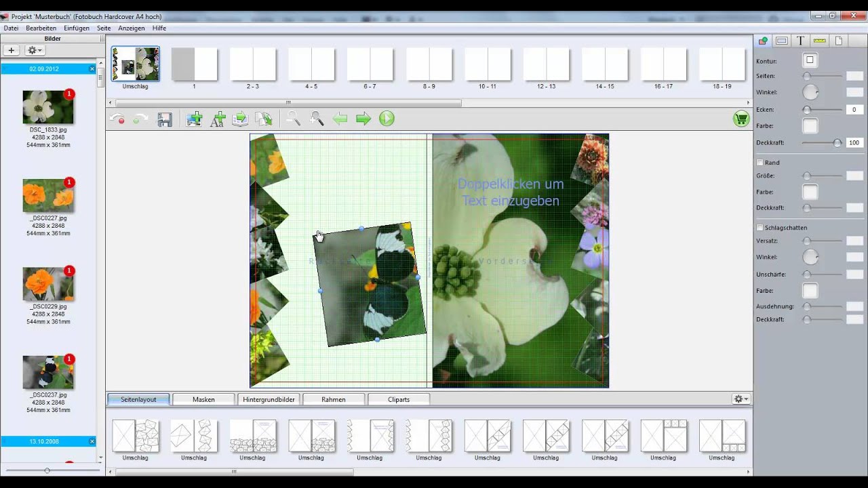
Task: Switch to the Rahmen tab
Action: tap(334, 399)
